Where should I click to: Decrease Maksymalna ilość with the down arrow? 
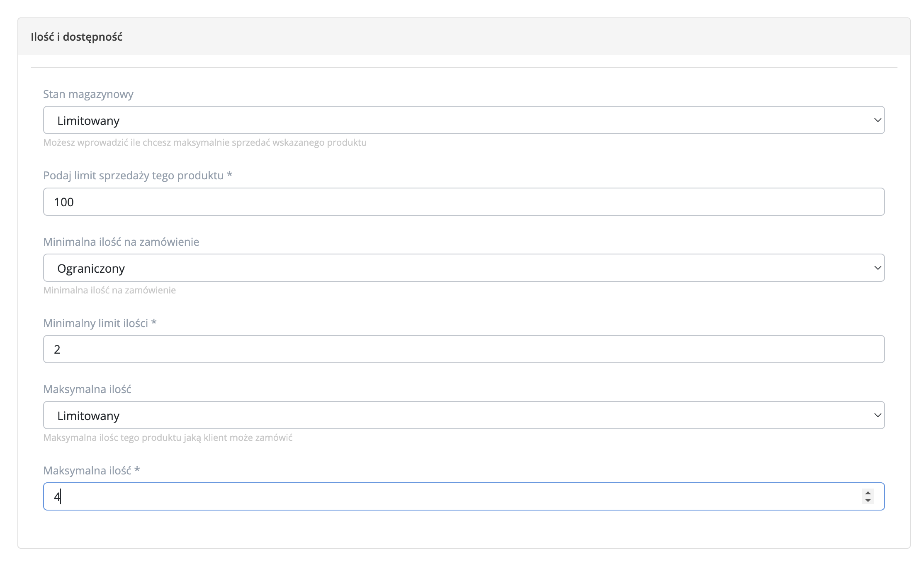click(x=868, y=501)
